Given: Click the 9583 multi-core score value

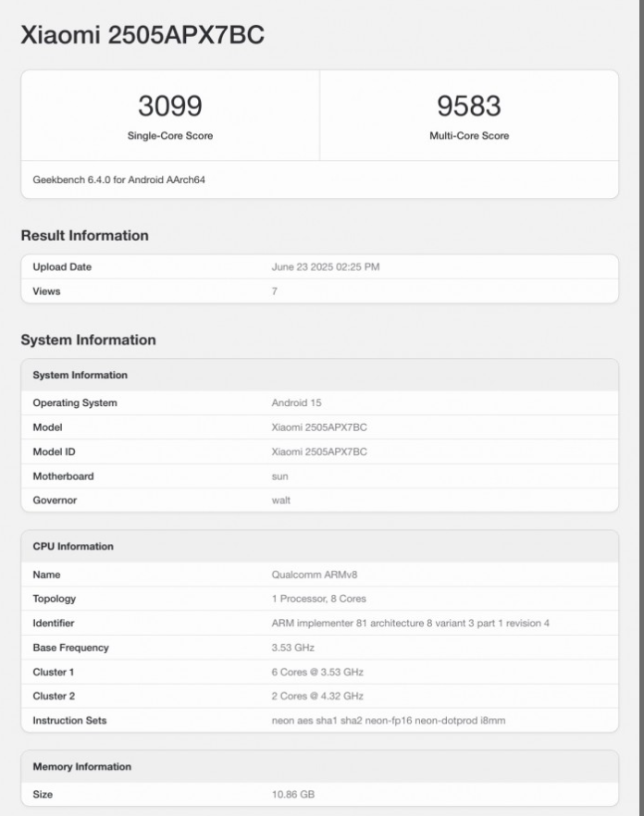Looking at the screenshot, I should (469, 106).
